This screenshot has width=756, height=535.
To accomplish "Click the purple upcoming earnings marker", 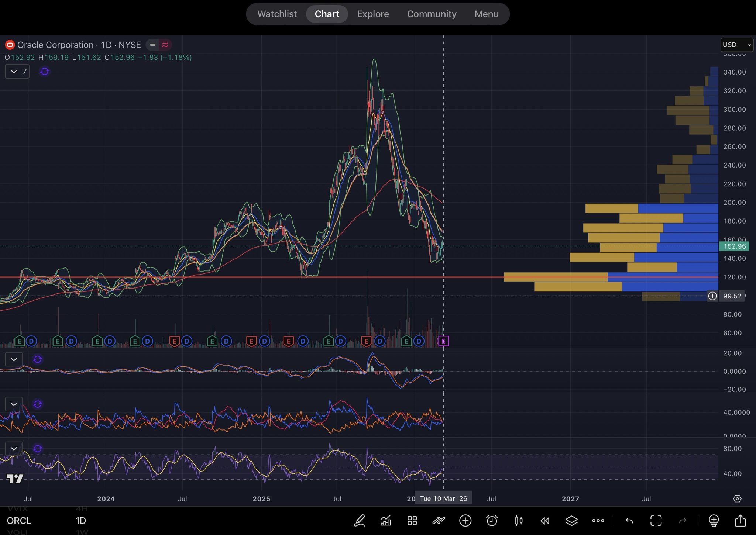I will click(443, 341).
